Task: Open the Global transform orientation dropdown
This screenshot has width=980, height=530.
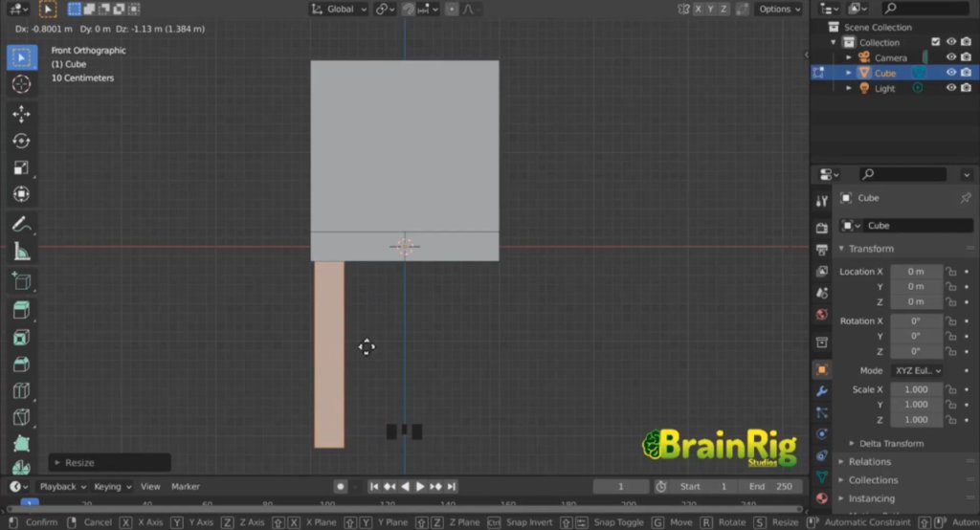Action: (x=340, y=9)
